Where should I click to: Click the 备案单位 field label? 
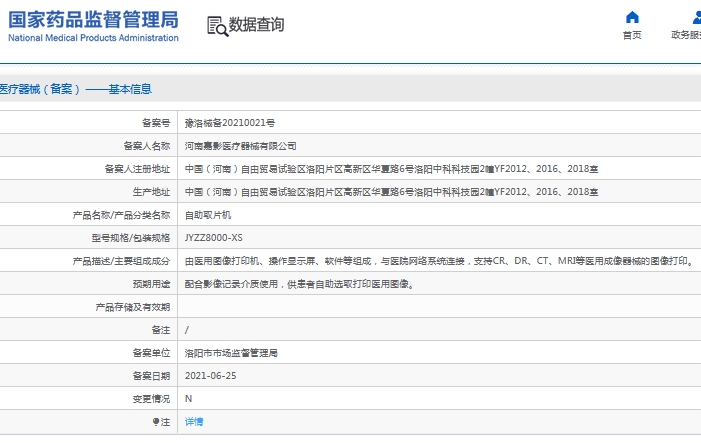coord(151,353)
